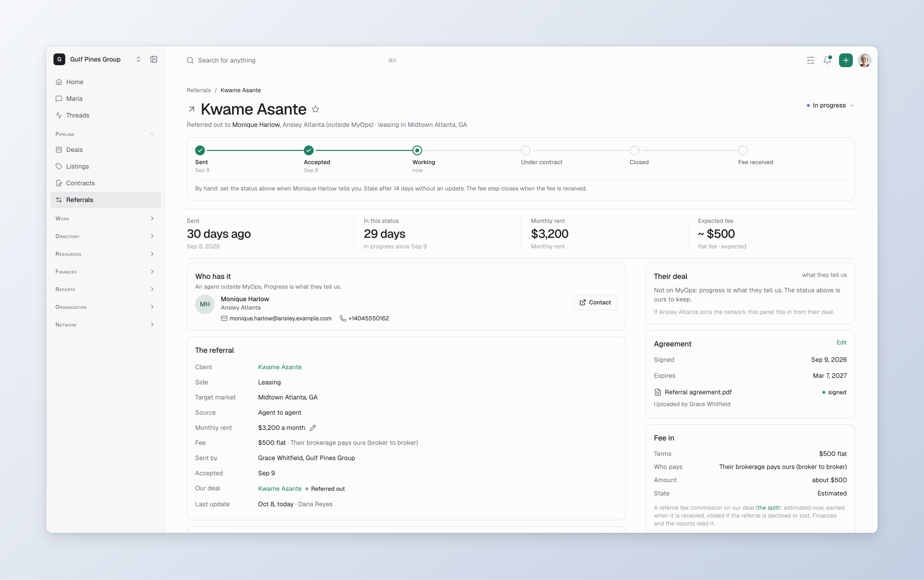Collapse the sidebar panel icon
The height and width of the screenshot is (580, 924).
[x=153, y=59]
